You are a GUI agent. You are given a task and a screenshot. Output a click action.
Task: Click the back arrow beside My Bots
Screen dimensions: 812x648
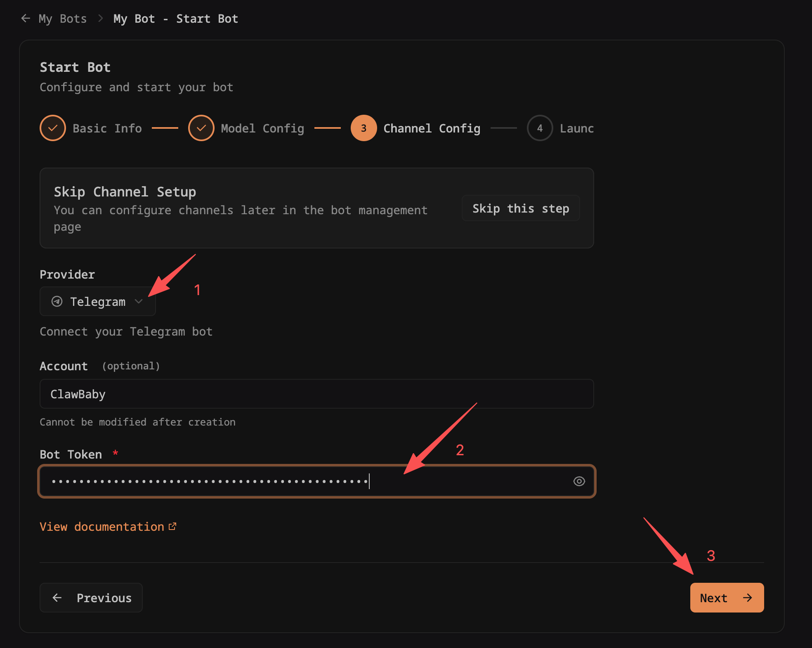click(x=26, y=19)
